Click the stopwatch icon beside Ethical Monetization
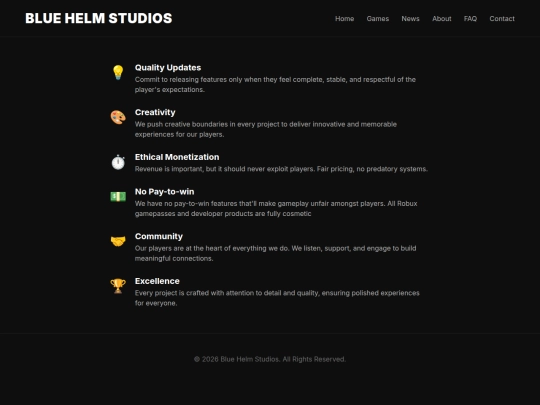Viewport: 540px width, 405px height. [118, 162]
